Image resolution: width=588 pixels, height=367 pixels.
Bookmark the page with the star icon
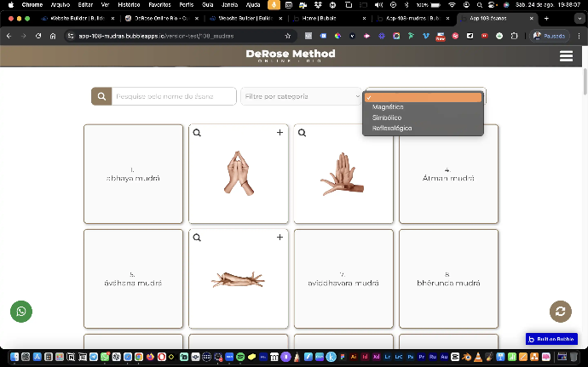click(x=288, y=36)
